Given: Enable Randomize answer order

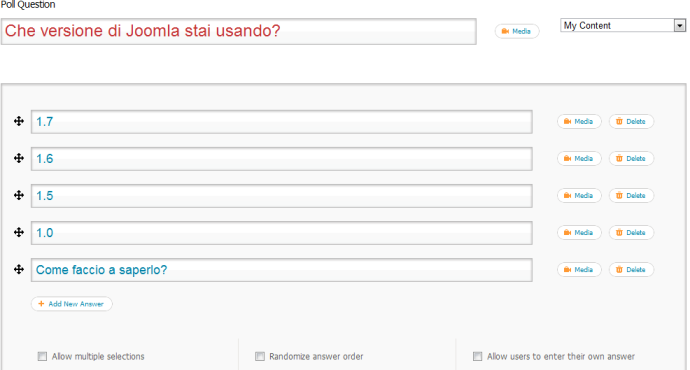Looking at the screenshot, I should tap(260, 356).
